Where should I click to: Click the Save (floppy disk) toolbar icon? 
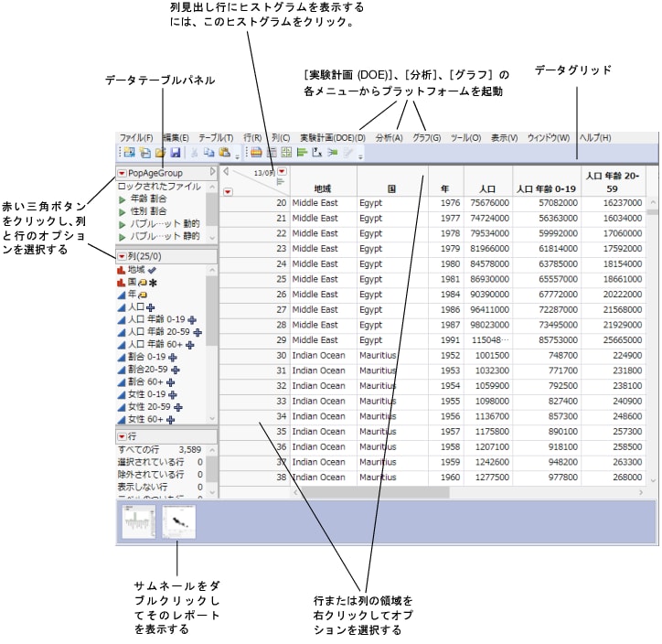tap(175, 153)
